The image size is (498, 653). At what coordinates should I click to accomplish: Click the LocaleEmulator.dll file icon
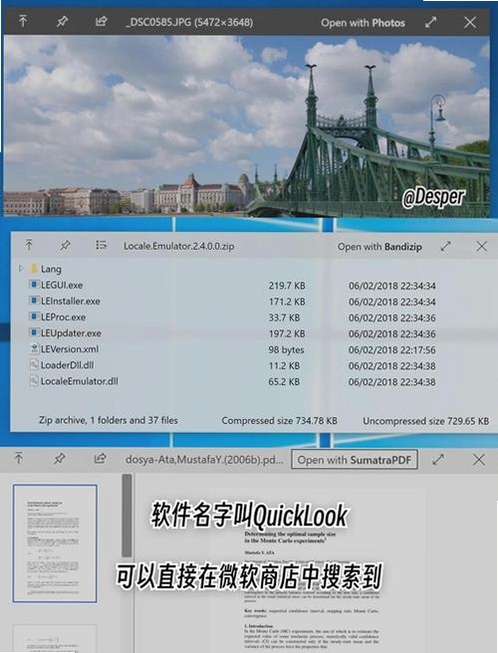(x=35, y=381)
